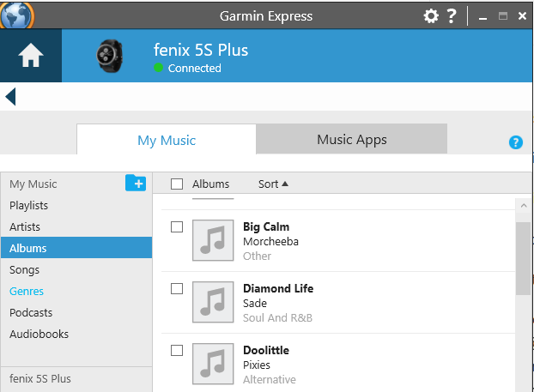534x392 pixels.
Task: Tick the Doolittle album checkbox
Action: 177,351
